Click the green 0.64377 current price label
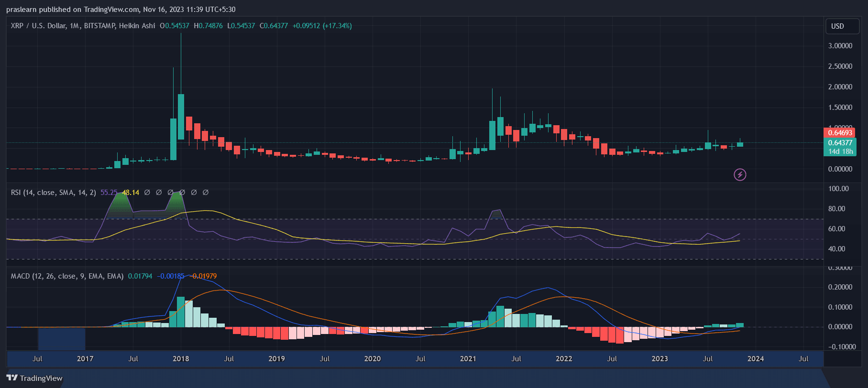 tap(840, 142)
